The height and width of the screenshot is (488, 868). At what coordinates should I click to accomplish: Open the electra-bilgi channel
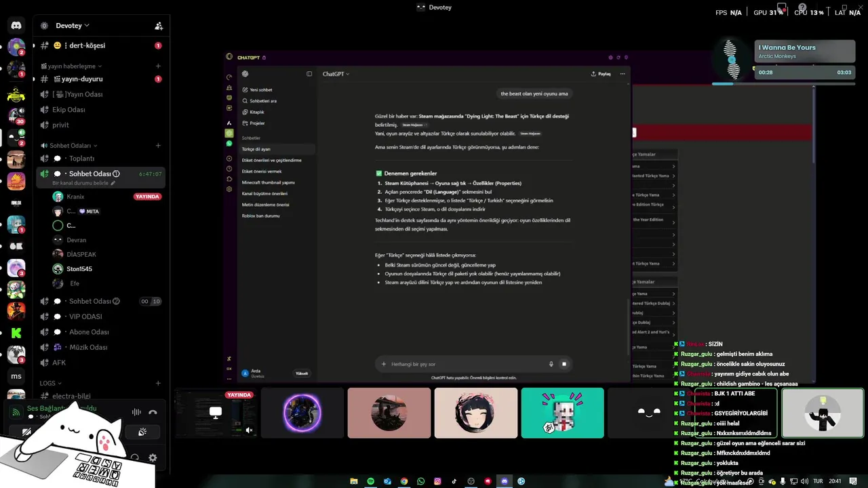[101, 396]
